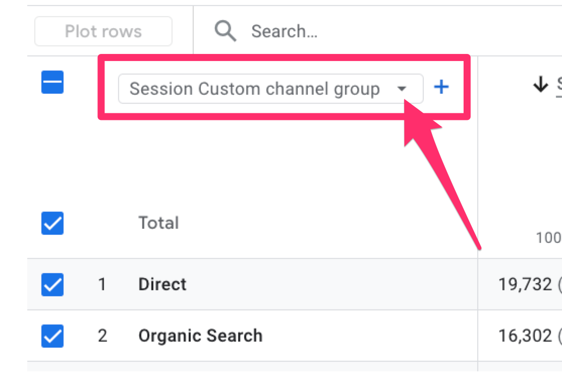Image resolution: width=562 pixels, height=392 pixels.
Task: Uncheck the Total row checkbox
Action: (52, 223)
